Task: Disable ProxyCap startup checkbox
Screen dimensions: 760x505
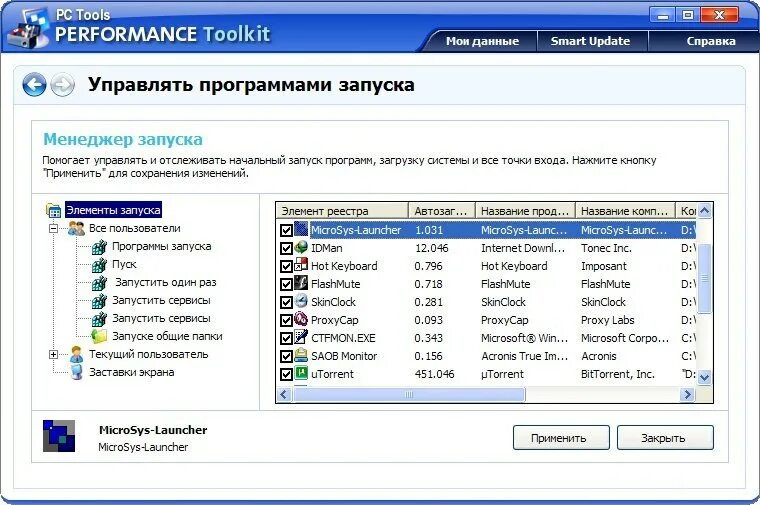Action: point(286,320)
